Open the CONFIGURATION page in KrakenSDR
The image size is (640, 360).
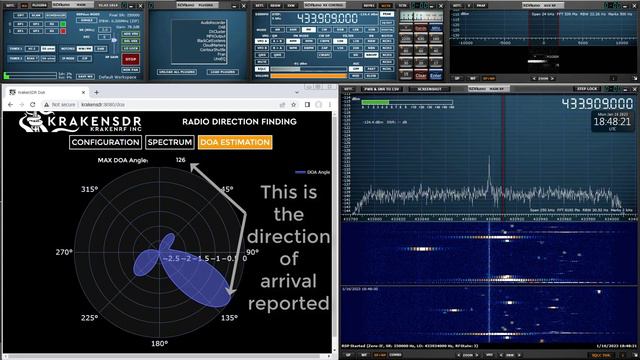point(105,142)
